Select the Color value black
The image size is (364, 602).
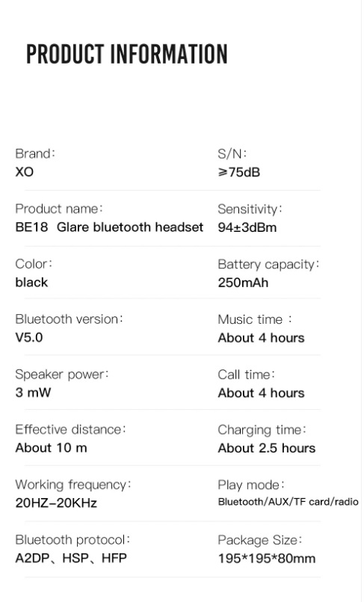click(31, 282)
